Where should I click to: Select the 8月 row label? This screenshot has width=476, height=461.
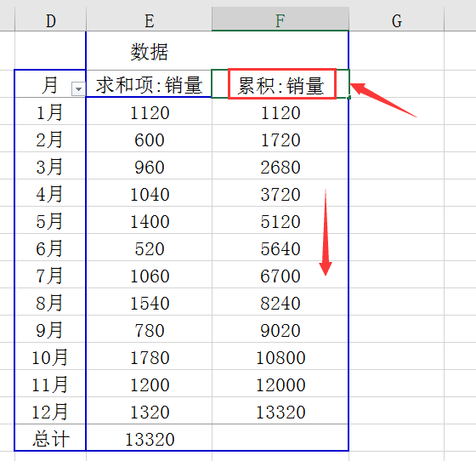50,302
